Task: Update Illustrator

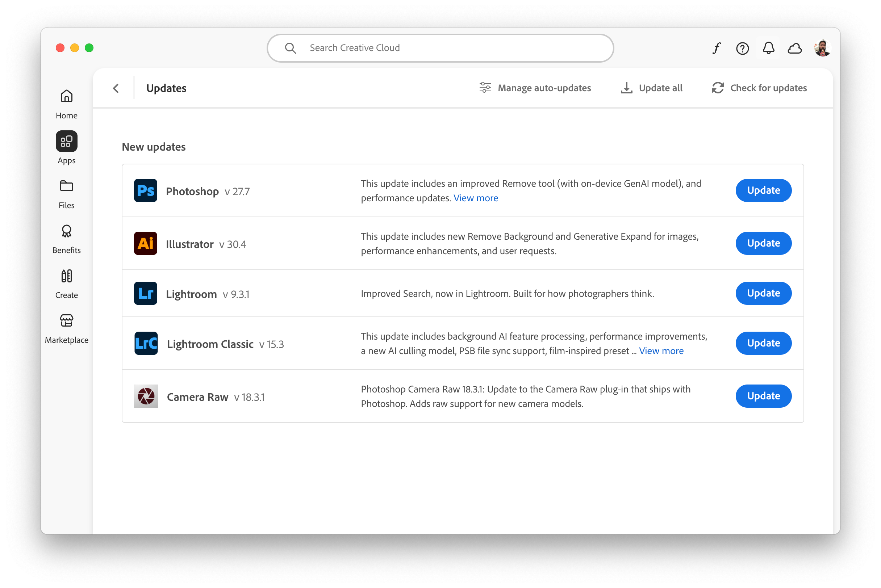Action: click(x=764, y=243)
